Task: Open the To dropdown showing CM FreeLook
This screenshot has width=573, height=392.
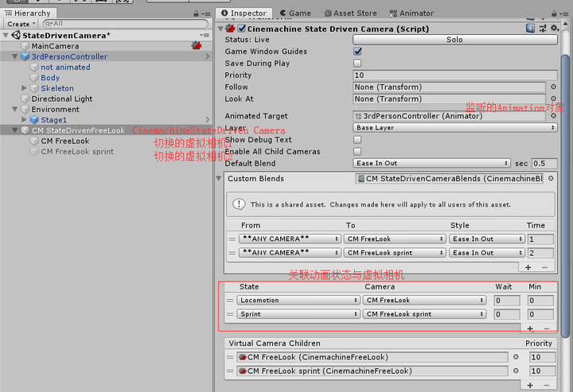Action: (395, 239)
